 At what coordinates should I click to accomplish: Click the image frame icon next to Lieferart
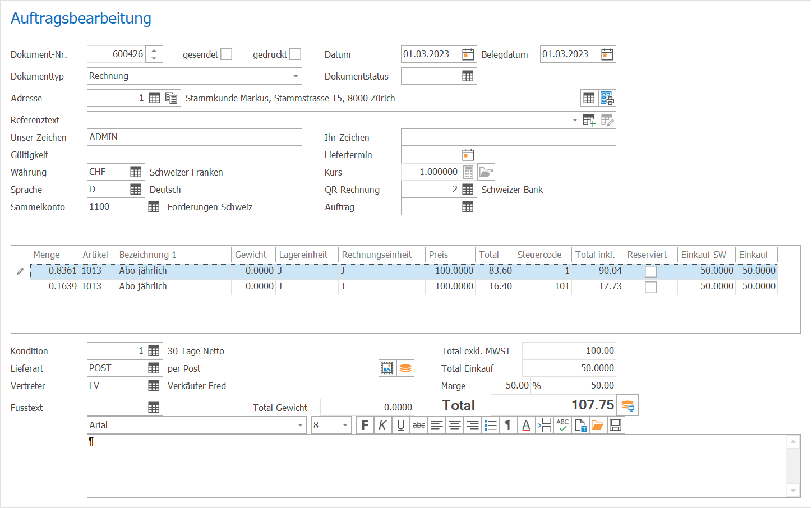(x=387, y=368)
